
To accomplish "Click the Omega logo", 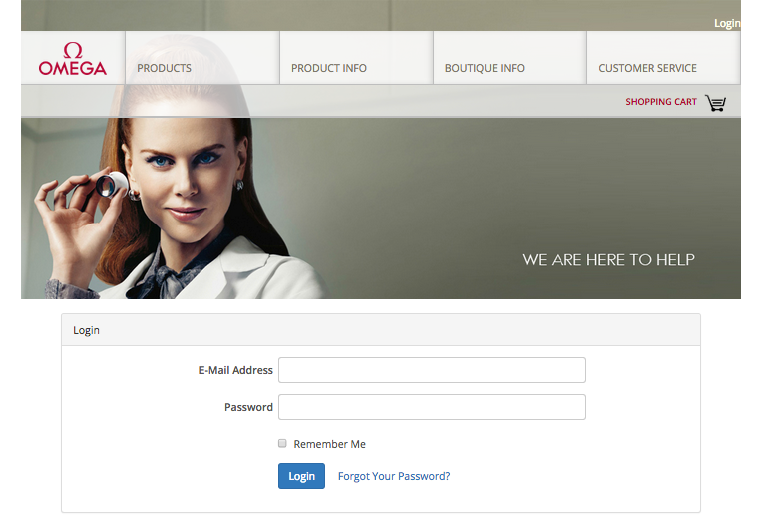I will pyautogui.click(x=73, y=59).
